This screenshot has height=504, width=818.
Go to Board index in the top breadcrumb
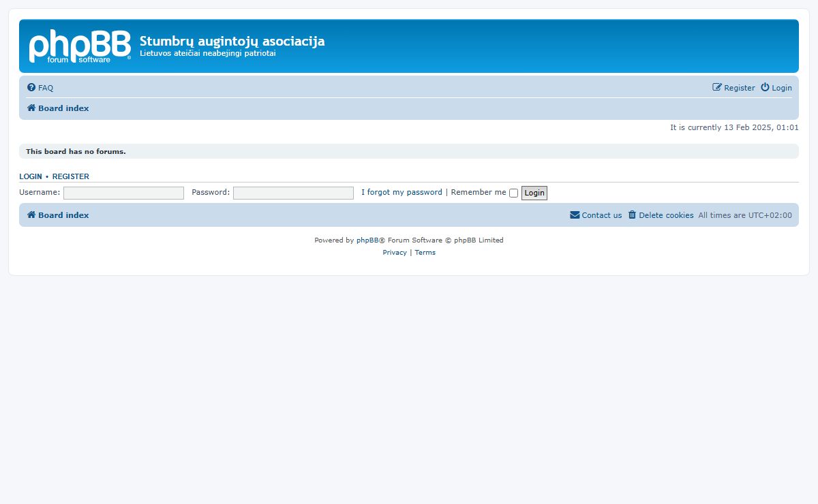pos(63,108)
